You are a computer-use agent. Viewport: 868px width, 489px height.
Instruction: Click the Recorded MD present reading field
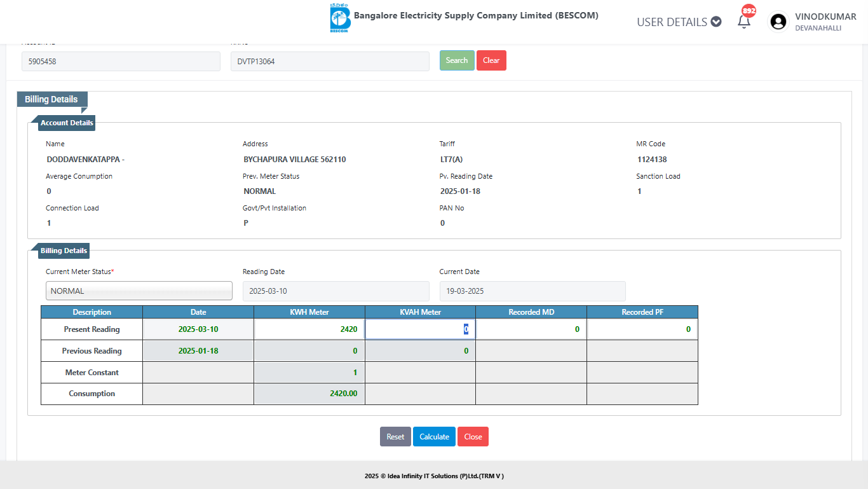coord(531,329)
